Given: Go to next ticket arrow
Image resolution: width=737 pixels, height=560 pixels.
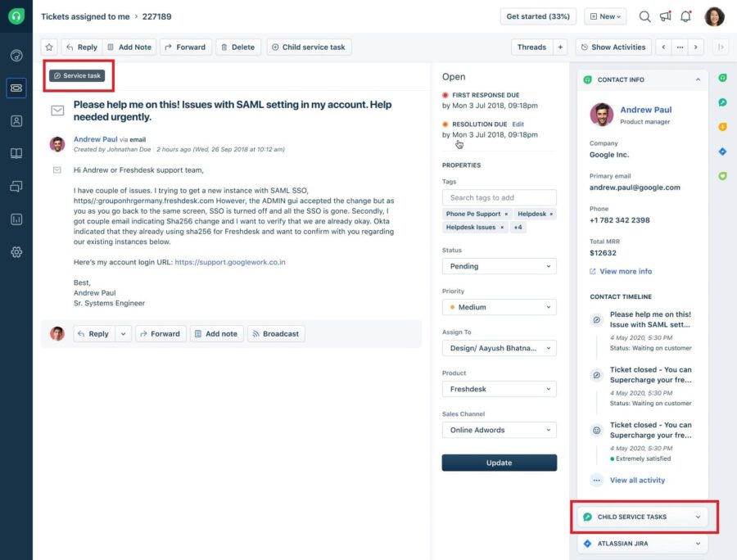Looking at the screenshot, I should click(x=696, y=47).
